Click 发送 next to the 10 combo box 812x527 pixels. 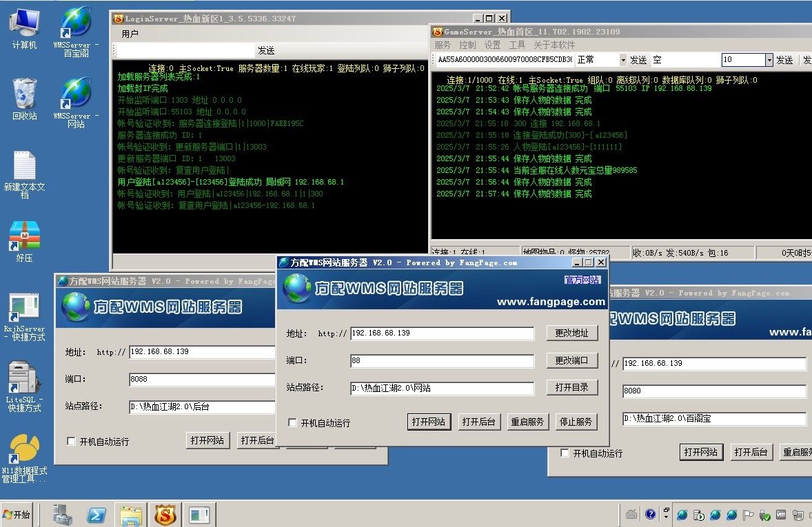point(784,60)
